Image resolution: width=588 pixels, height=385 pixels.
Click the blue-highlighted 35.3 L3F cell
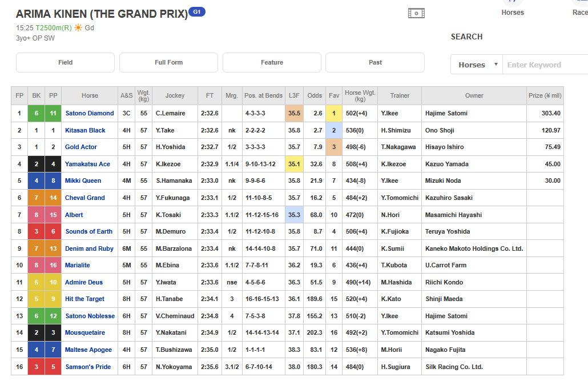[294, 215]
